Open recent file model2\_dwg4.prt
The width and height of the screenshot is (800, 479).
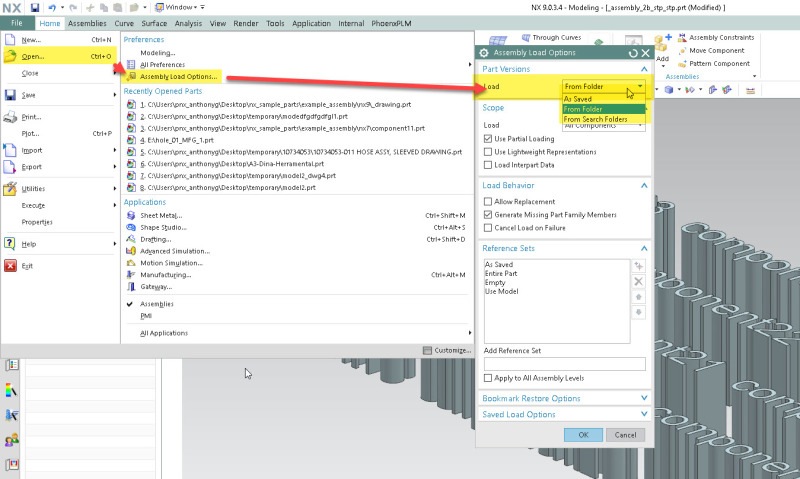pyautogui.click(x=238, y=175)
